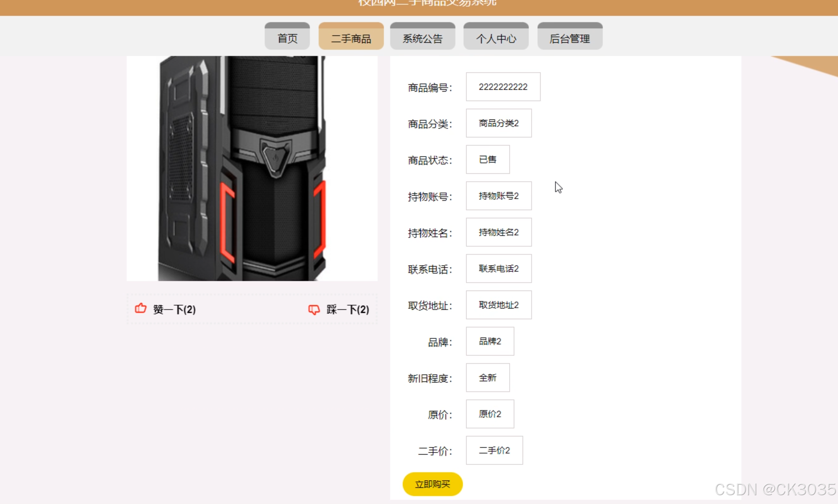Screen dimensions: 838x504
Task: Click the 品牌2 brand field
Action: tap(490, 341)
